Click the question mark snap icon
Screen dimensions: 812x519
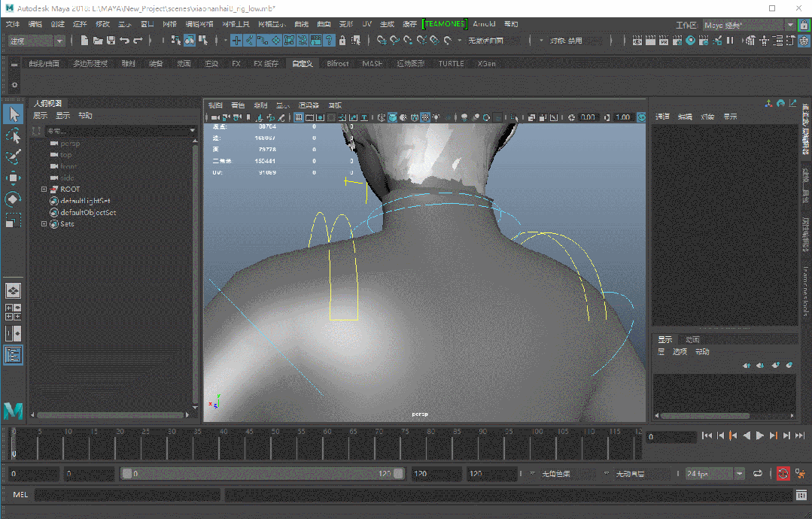click(329, 41)
